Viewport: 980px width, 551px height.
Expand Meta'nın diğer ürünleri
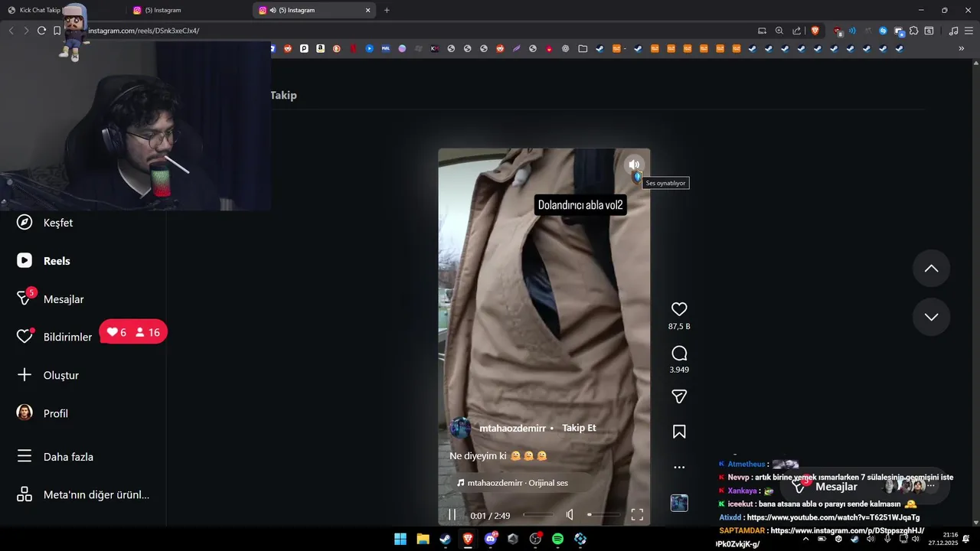(x=83, y=494)
